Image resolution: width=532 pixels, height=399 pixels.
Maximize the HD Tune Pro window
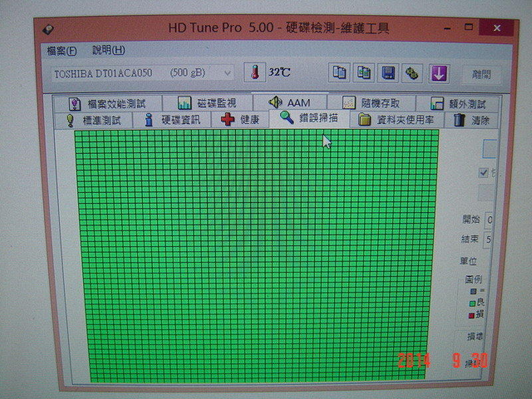469,27
